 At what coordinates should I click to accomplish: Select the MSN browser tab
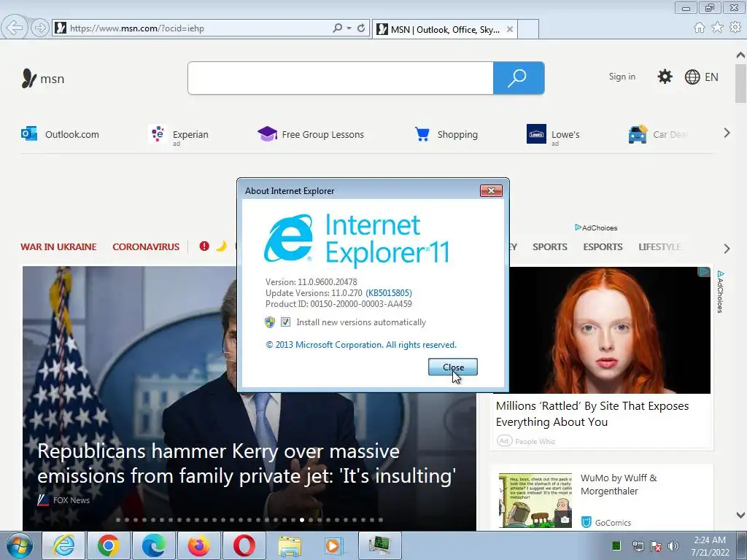(444, 29)
